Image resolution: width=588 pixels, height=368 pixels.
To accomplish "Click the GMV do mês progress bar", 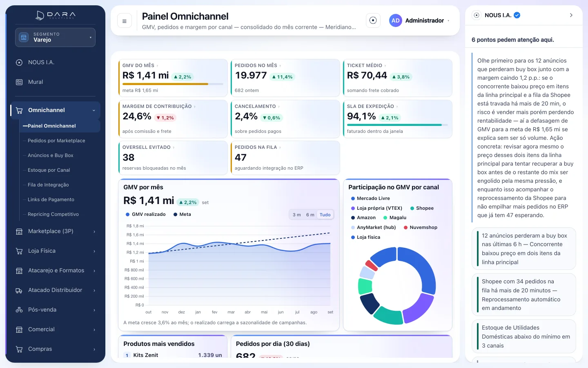I will tap(173, 84).
